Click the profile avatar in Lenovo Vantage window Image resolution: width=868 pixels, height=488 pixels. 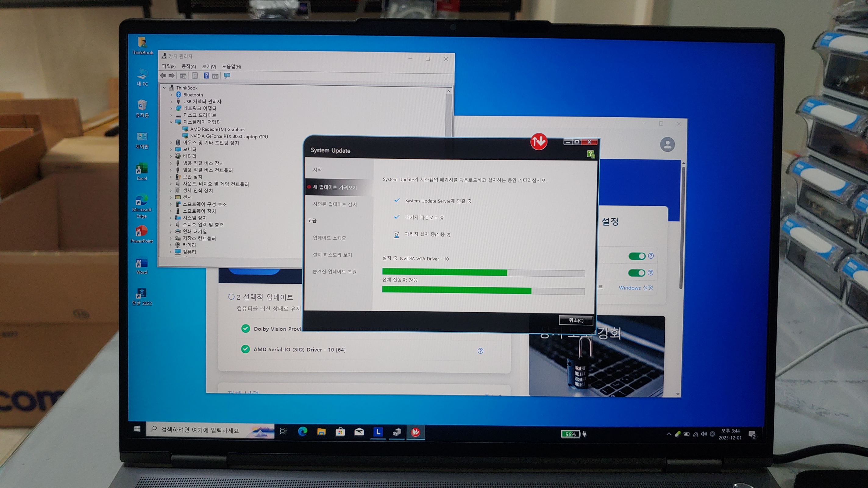[x=667, y=144]
